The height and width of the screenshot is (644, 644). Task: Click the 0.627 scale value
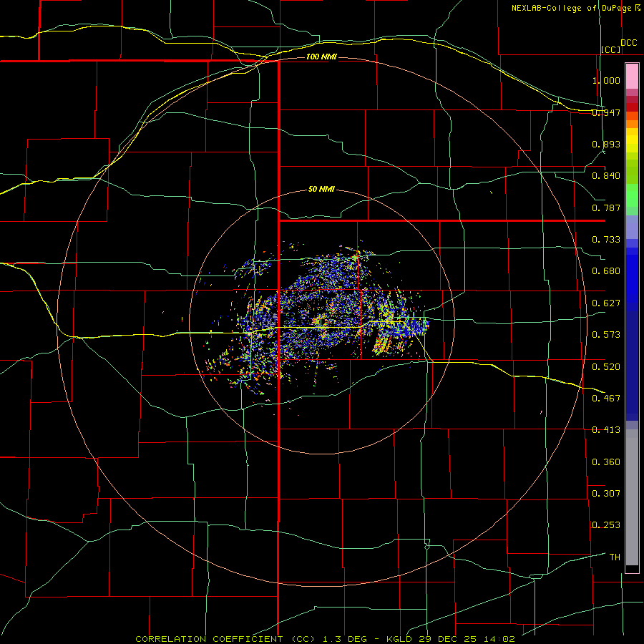(606, 303)
